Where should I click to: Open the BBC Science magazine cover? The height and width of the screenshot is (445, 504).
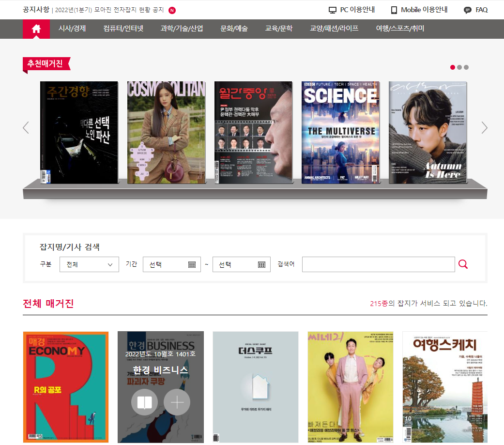(x=340, y=133)
